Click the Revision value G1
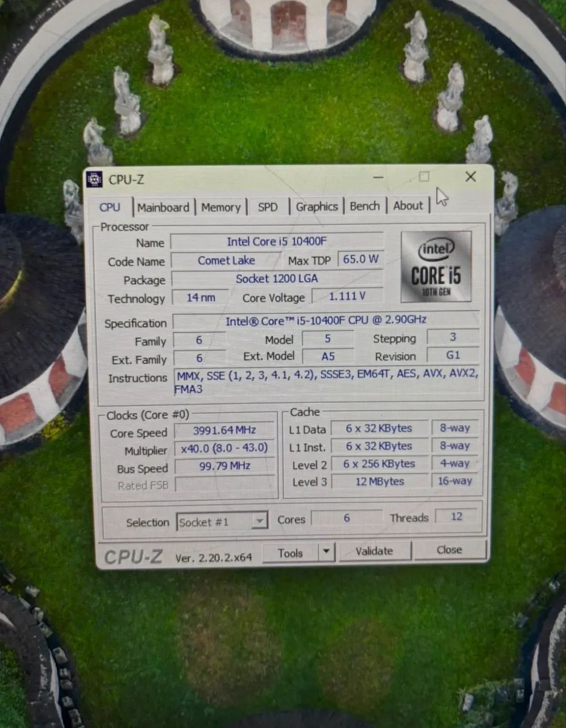Image resolution: width=566 pixels, height=728 pixels. pyautogui.click(x=453, y=355)
